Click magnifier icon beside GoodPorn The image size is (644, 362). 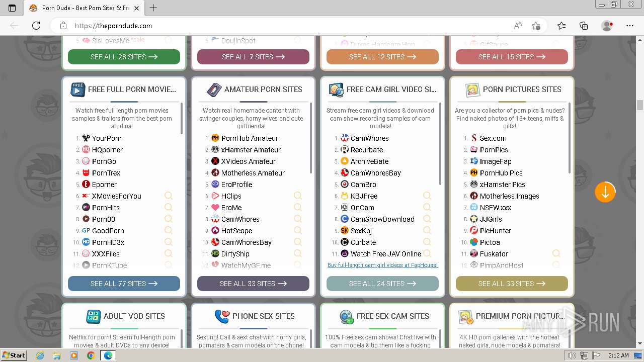(x=169, y=230)
